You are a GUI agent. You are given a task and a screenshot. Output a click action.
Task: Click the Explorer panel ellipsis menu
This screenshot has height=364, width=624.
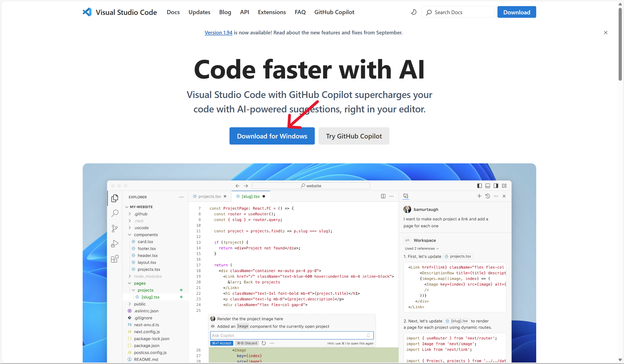point(181,197)
